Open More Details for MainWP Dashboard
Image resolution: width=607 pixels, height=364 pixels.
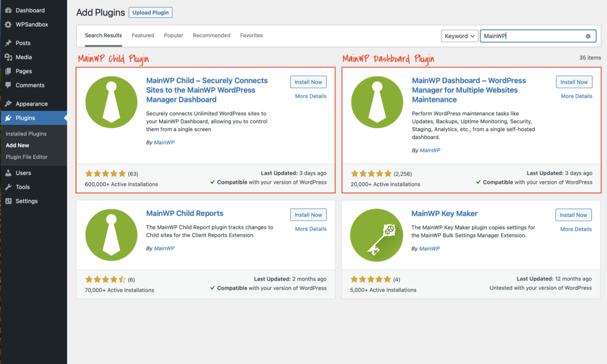(x=576, y=96)
